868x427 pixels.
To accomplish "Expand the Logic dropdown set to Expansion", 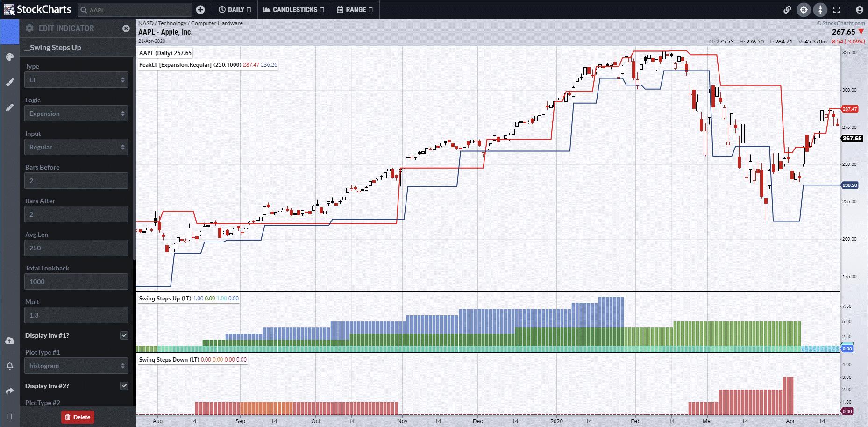I will pos(76,114).
